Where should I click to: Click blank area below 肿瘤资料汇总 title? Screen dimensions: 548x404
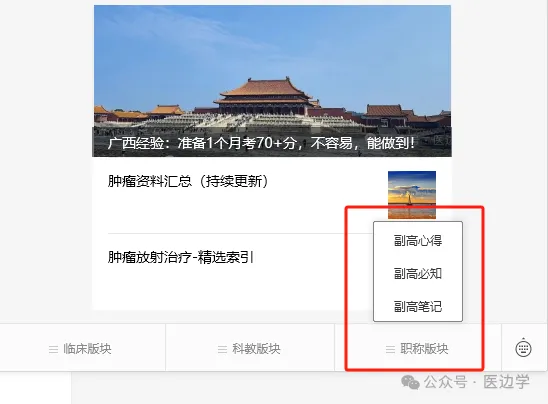click(238, 211)
